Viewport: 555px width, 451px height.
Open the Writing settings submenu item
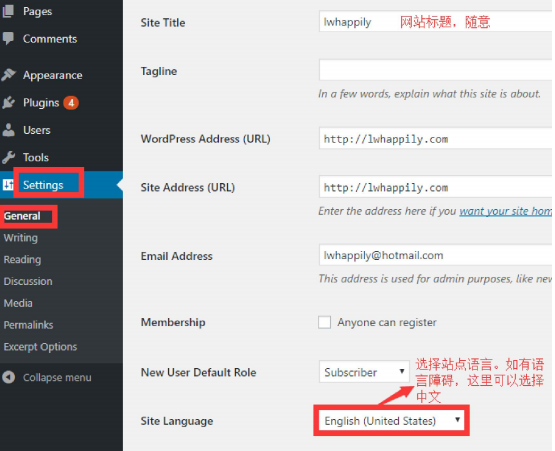(21, 238)
